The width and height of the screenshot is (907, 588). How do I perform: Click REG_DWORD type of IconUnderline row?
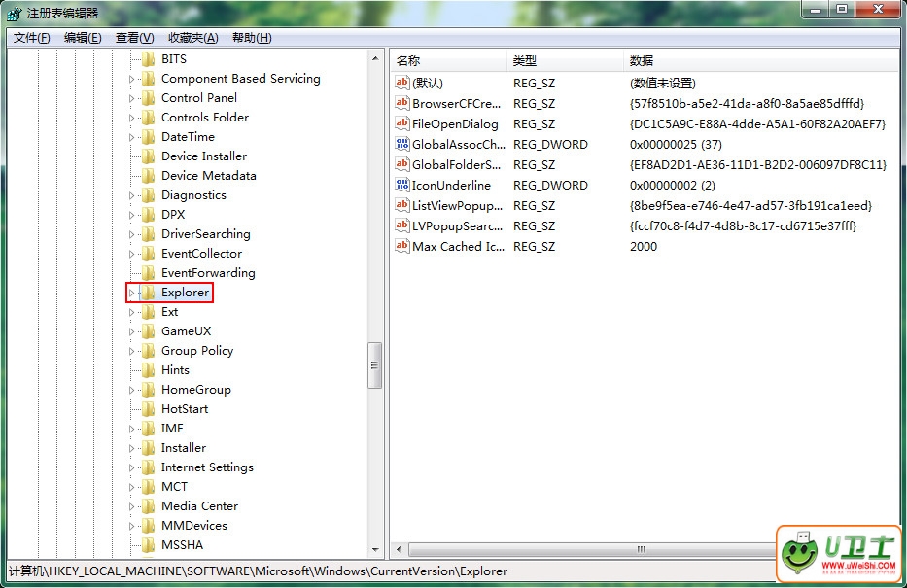550,186
